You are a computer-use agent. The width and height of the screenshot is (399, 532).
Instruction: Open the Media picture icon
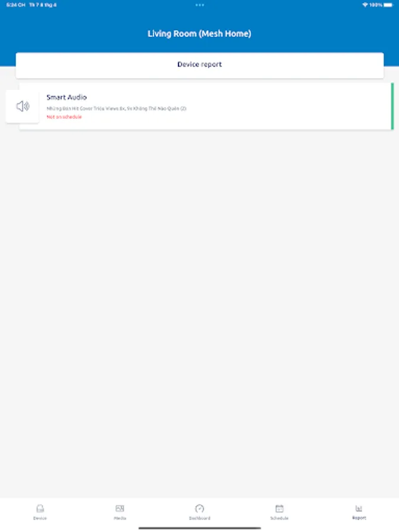point(120,508)
